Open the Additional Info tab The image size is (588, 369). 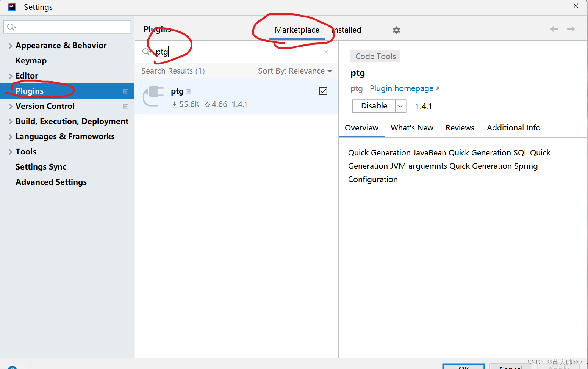click(513, 128)
